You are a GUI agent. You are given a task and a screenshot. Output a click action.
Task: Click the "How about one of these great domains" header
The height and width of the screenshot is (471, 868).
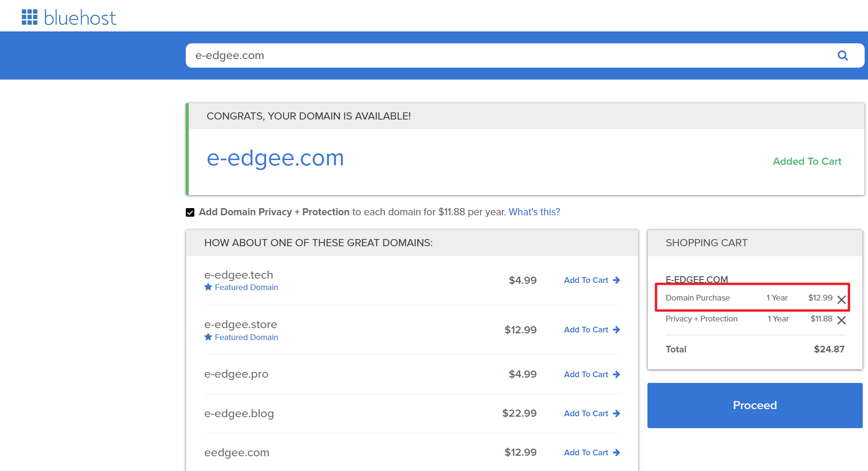[x=318, y=243]
